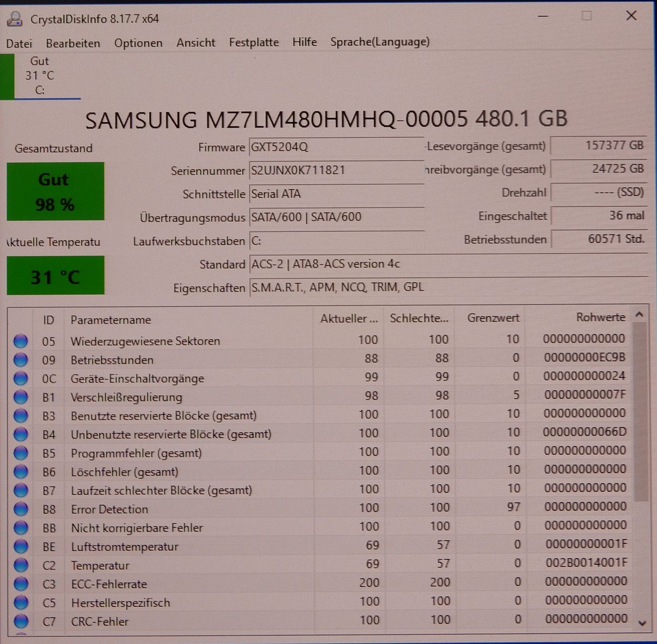This screenshot has height=644, width=657.
Task: Click blue status icon for Laufzeit schlechter Blöcke
Action: (21, 490)
